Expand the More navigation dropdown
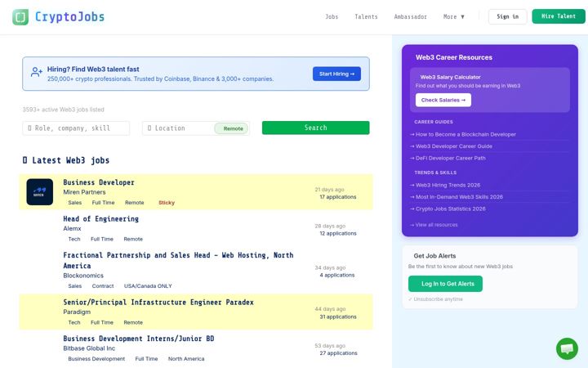This screenshot has height=368, width=588. (454, 17)
